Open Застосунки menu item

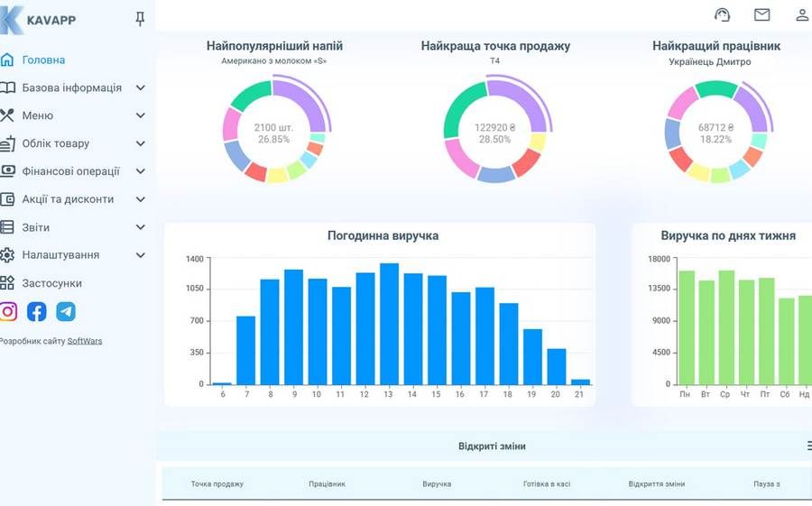click(x=51, y=283)
